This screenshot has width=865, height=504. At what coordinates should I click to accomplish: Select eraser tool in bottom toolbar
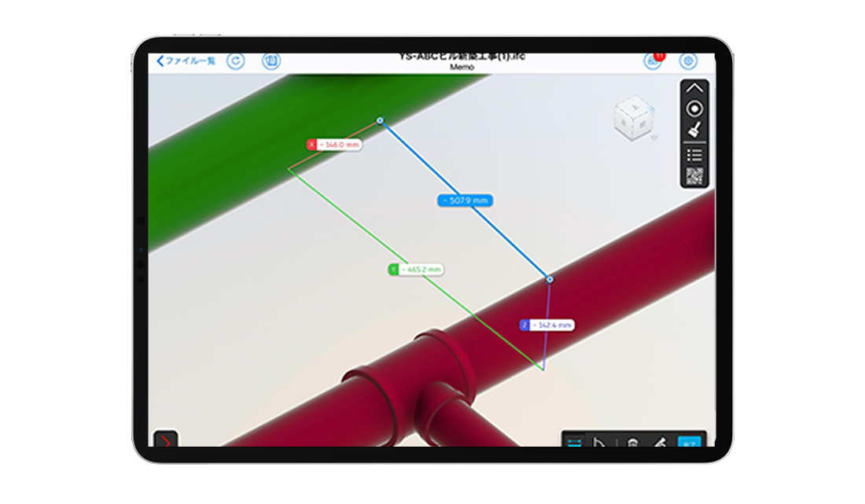(x=660, y=443)
